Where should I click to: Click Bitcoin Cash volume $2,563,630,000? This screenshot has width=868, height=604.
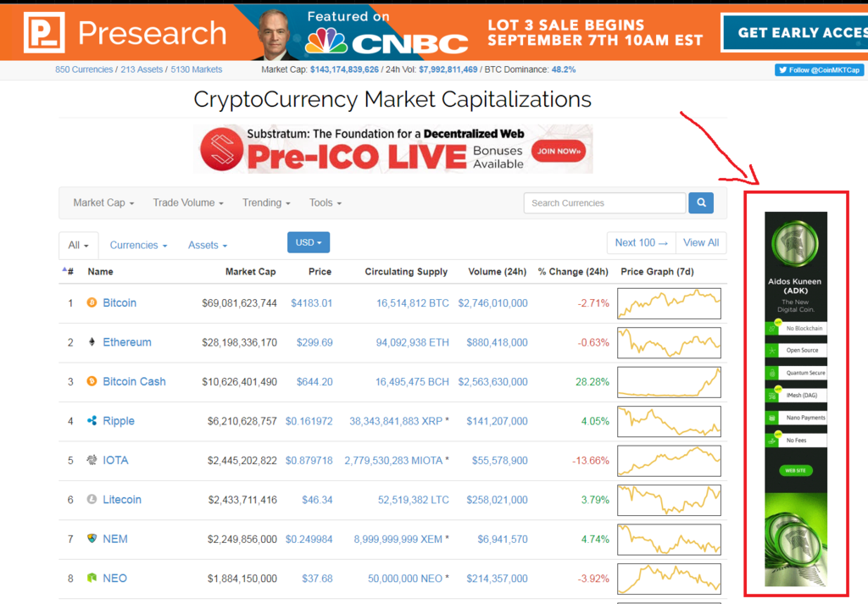[x=492, y=382]
